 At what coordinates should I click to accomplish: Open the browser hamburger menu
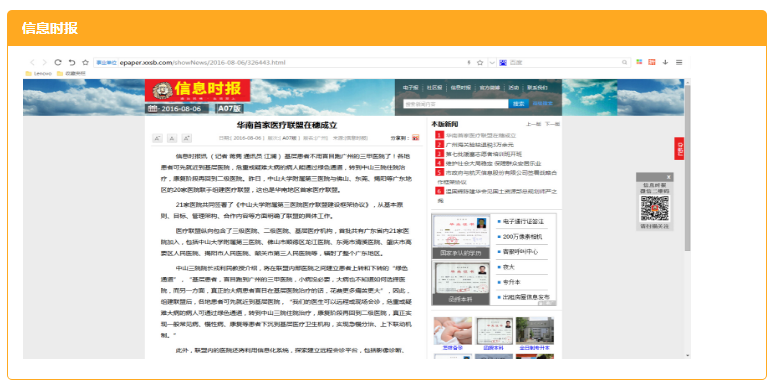[679, 62]
